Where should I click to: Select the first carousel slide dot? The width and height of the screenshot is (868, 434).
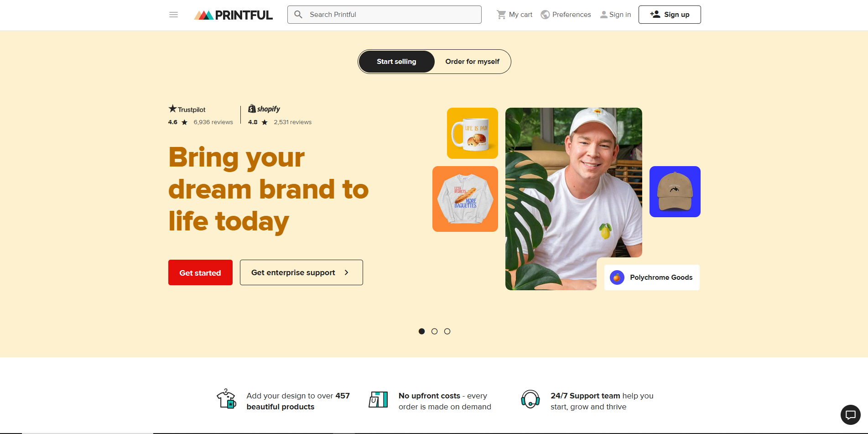[x=421, y=331]
